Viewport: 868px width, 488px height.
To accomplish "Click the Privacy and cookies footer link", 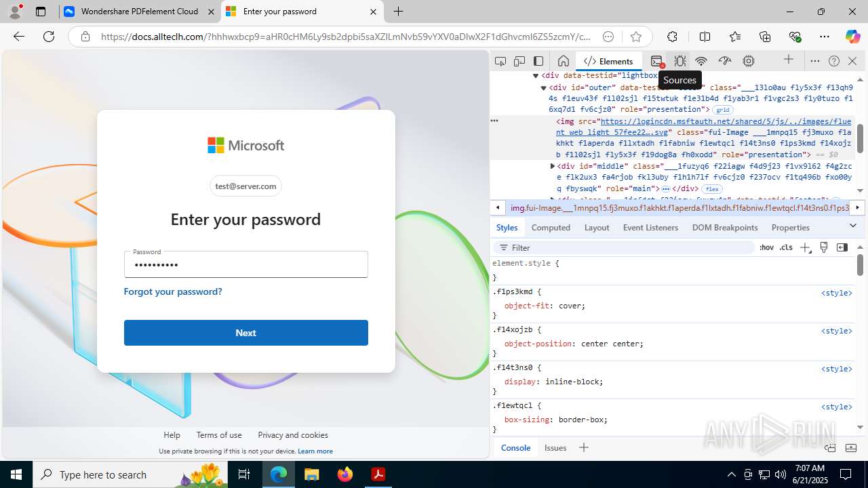I will 293,435.
